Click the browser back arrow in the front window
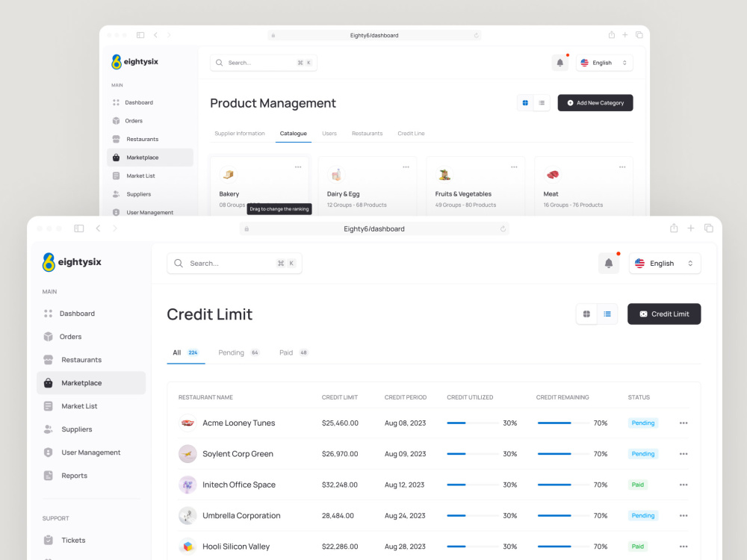This screenshot has height=560, width=747. tap(98, 228)
